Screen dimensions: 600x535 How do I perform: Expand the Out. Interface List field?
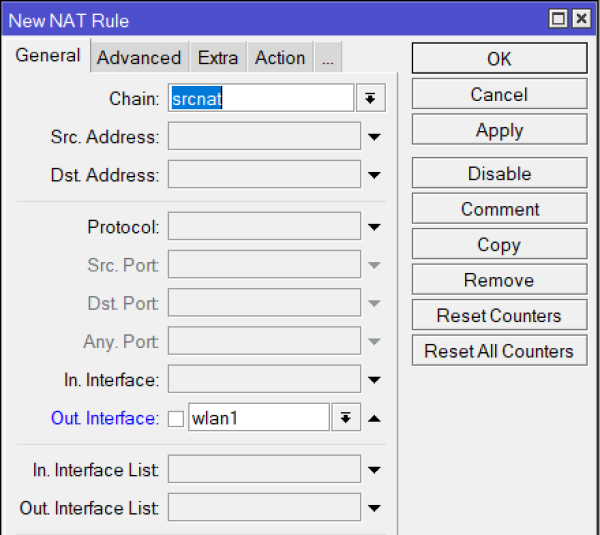coord(374,509)
